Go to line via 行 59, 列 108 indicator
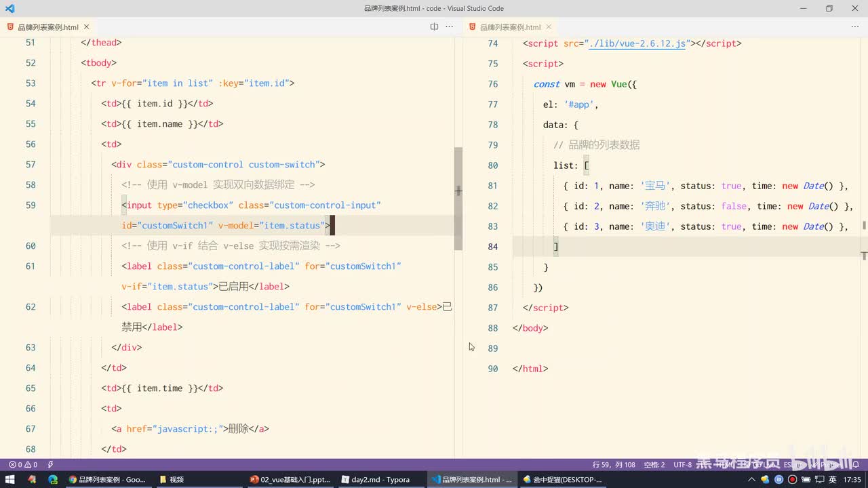 [614, 465]
